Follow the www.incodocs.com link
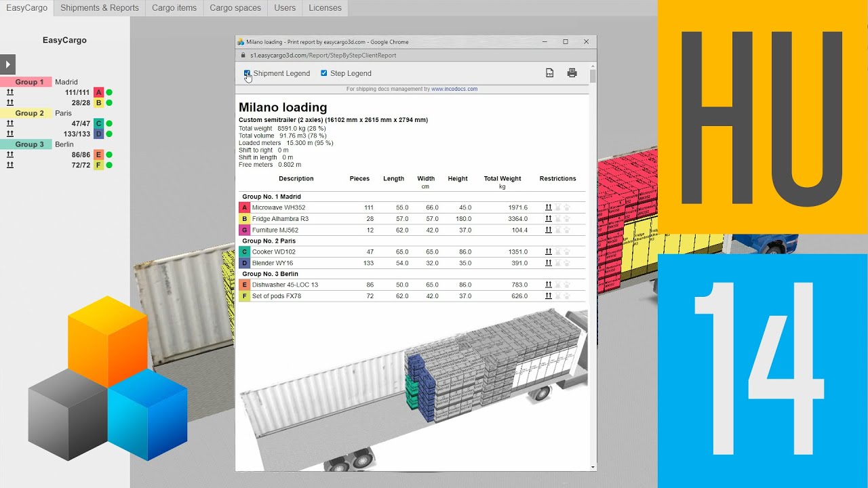Screen dimensions: 868x488 pos(454,89)
